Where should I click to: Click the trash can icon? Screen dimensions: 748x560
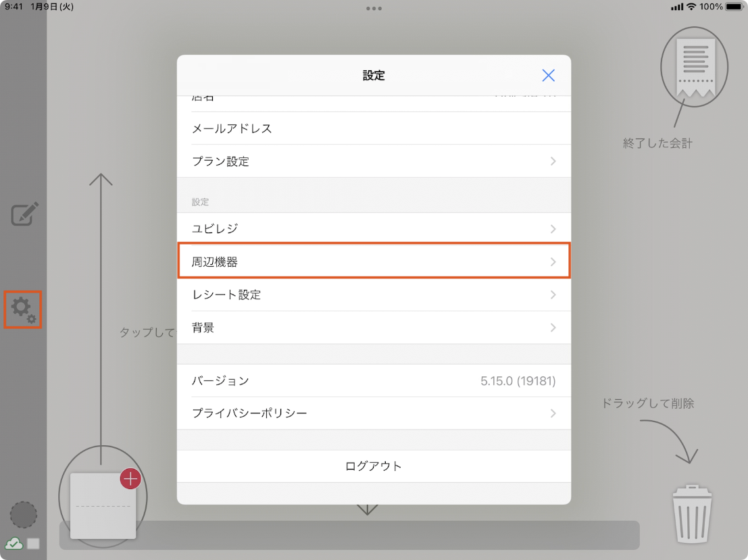click(692, 514)
